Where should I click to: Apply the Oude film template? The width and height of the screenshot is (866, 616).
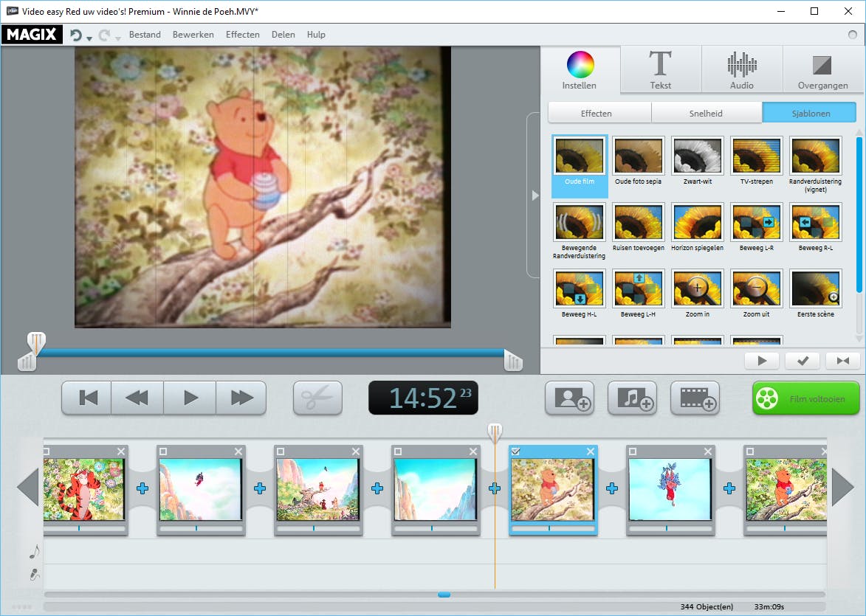[580, 165]
